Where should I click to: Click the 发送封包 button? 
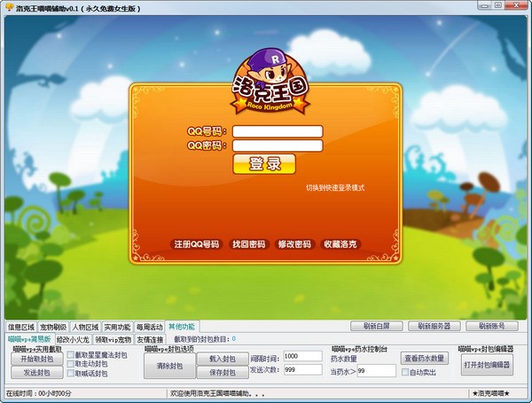point(37,373)
